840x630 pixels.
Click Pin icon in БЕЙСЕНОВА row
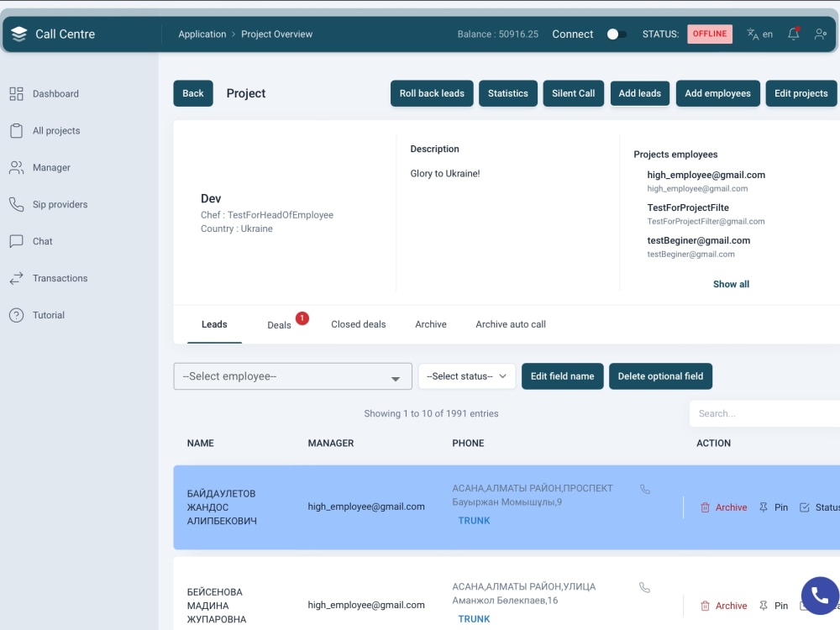(764, 606)
